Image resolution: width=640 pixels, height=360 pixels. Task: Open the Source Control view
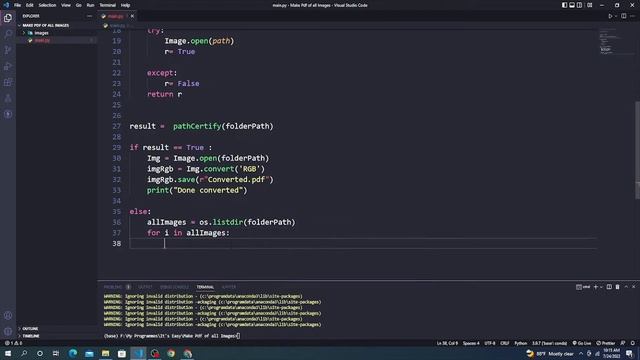8,50
